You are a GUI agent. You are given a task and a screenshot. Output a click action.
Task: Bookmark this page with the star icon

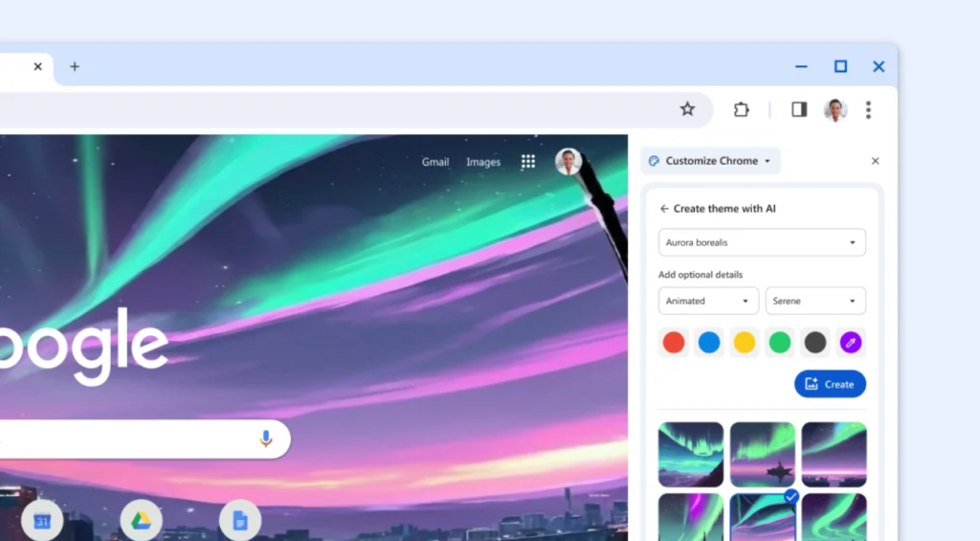687,109
